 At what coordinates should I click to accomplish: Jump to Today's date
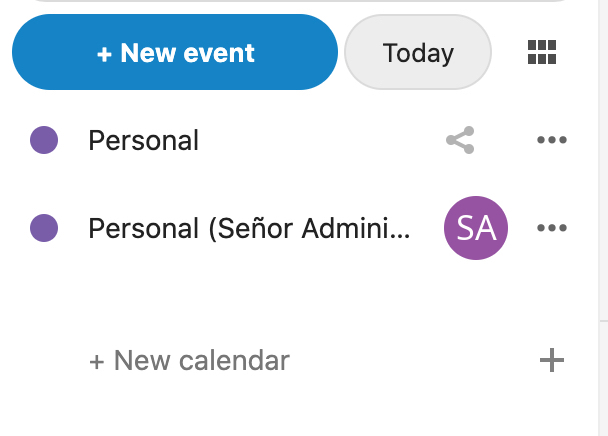(x=418, y=52)
